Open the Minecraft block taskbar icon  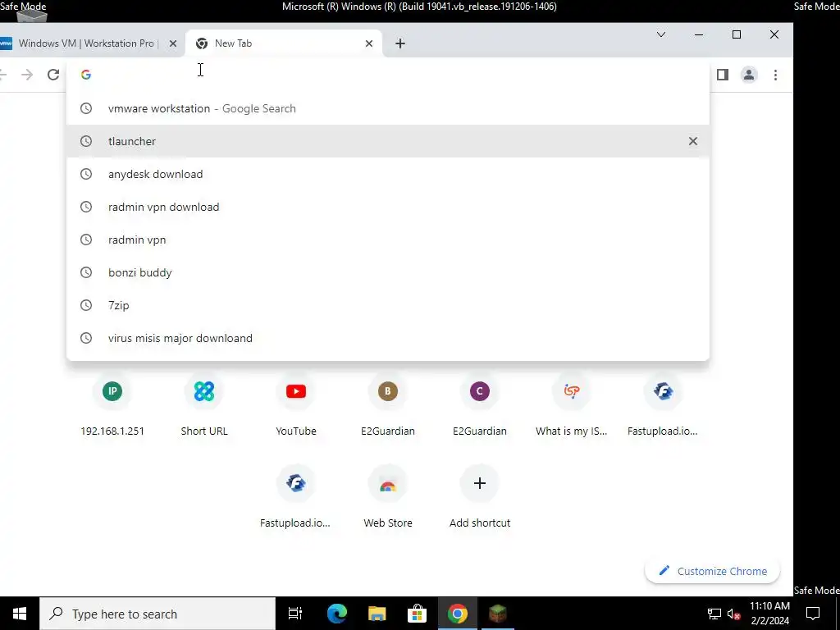click(x=498, y=614)
